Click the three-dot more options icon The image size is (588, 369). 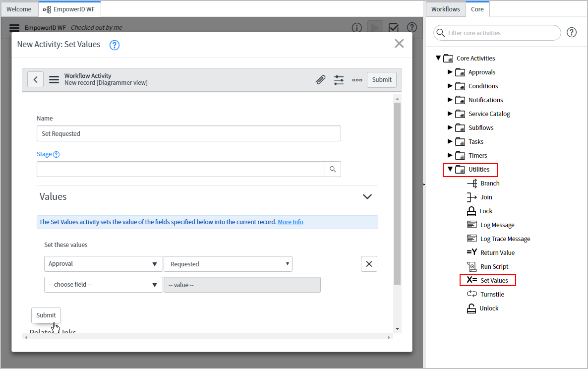tap(357, 80)
